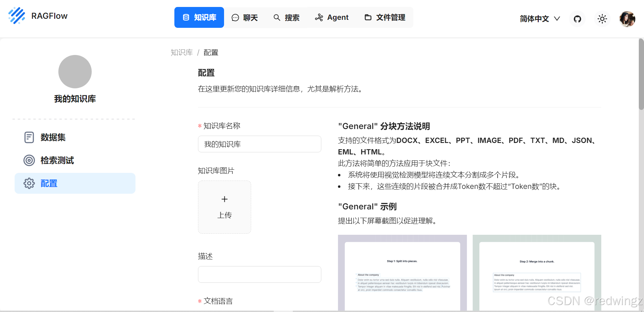Click the magnifier icon beside 搜索
644x312 pixels.
tap(277, 17)
